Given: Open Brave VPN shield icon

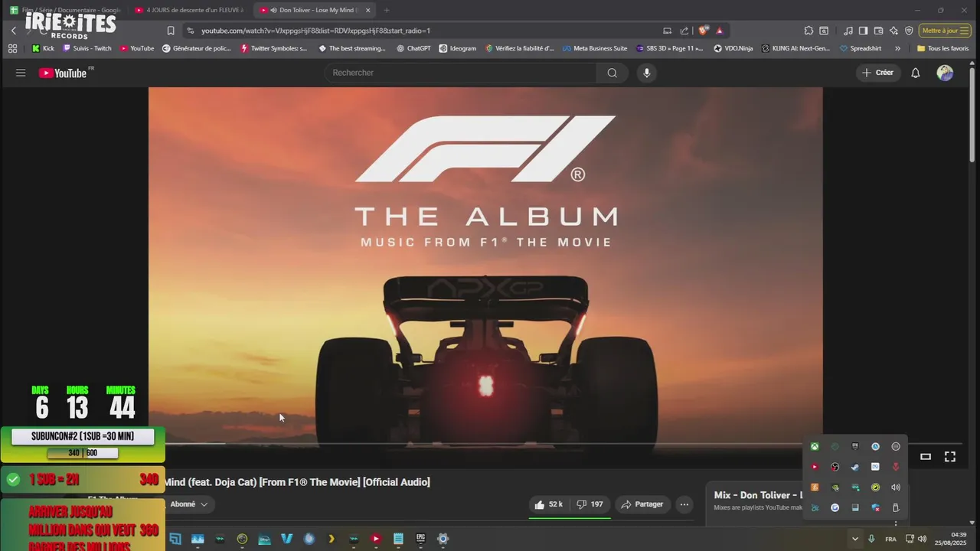Looking at the screenshot, I should [x=909, y=31].
